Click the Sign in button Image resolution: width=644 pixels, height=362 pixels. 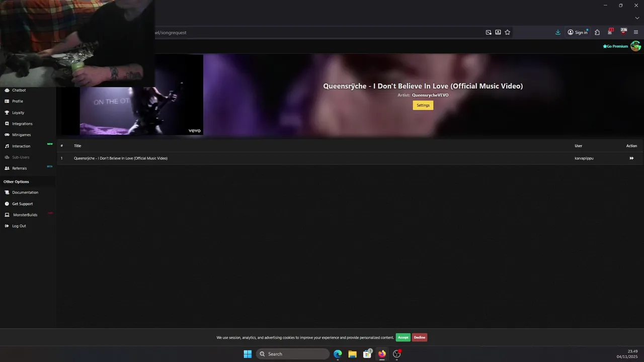tap(578, 32)
